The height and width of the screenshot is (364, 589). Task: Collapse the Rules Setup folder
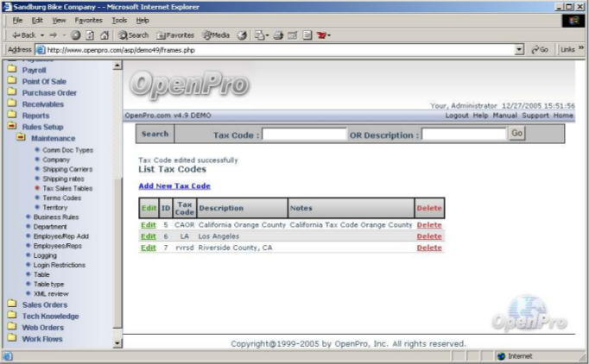(x=12, y=127)
